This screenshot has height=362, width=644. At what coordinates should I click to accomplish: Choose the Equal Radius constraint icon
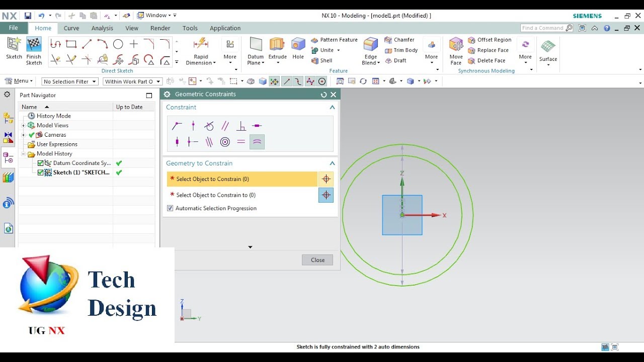tap(257, 142)
